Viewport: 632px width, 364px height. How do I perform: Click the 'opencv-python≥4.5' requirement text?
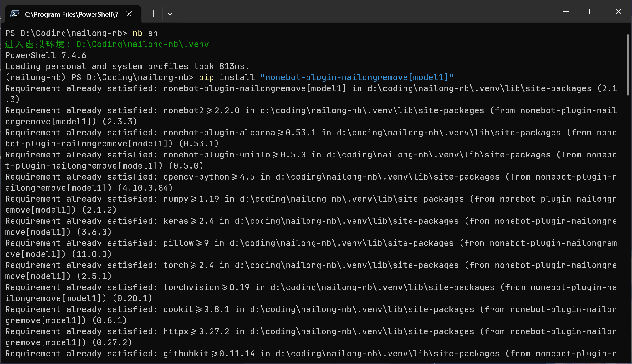(x=209, y=177)
